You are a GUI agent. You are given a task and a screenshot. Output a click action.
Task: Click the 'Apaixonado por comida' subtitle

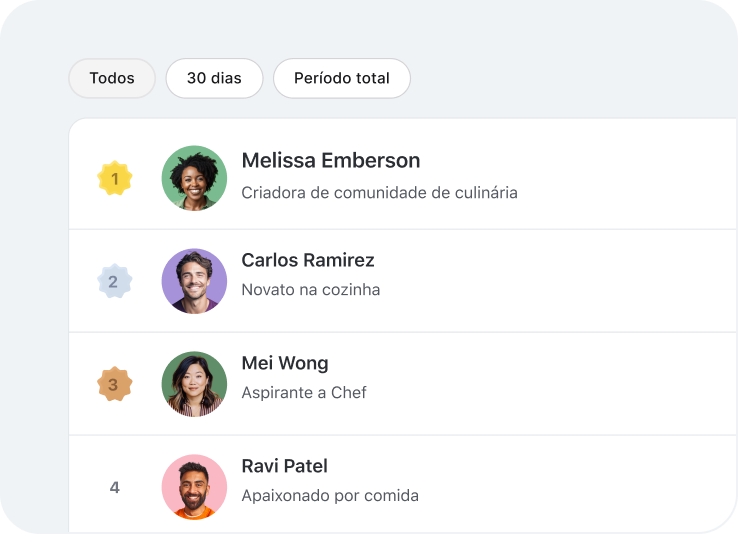click(x=330, y=496)
